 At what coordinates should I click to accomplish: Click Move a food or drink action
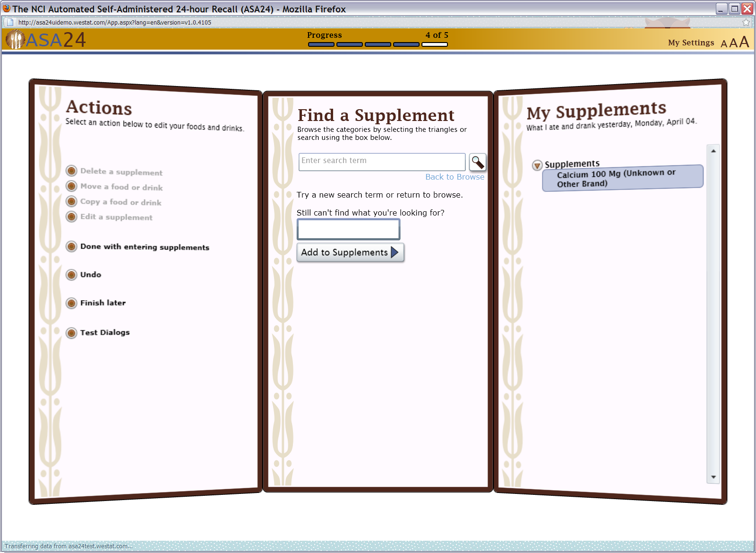121,187
